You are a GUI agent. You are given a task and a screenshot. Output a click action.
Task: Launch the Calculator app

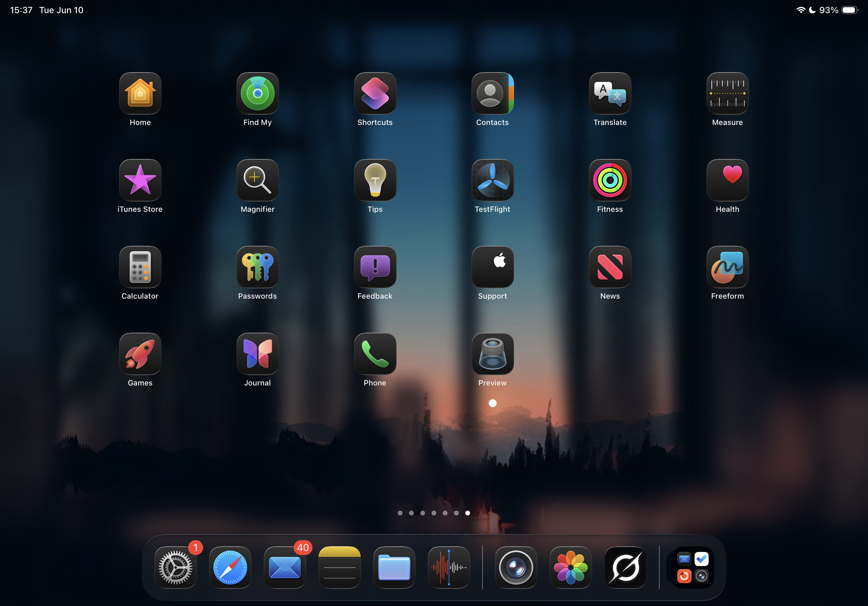tap(140, 267)
